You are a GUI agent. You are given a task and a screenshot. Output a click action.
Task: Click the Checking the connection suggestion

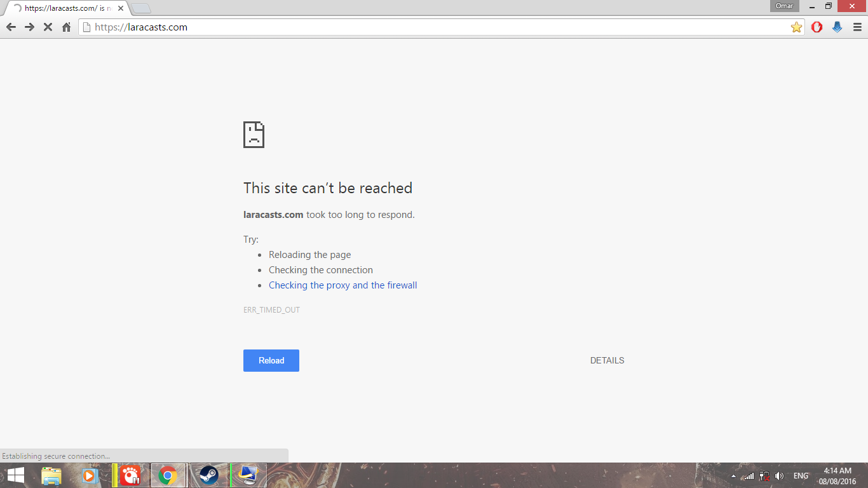(x=321, y=270)
